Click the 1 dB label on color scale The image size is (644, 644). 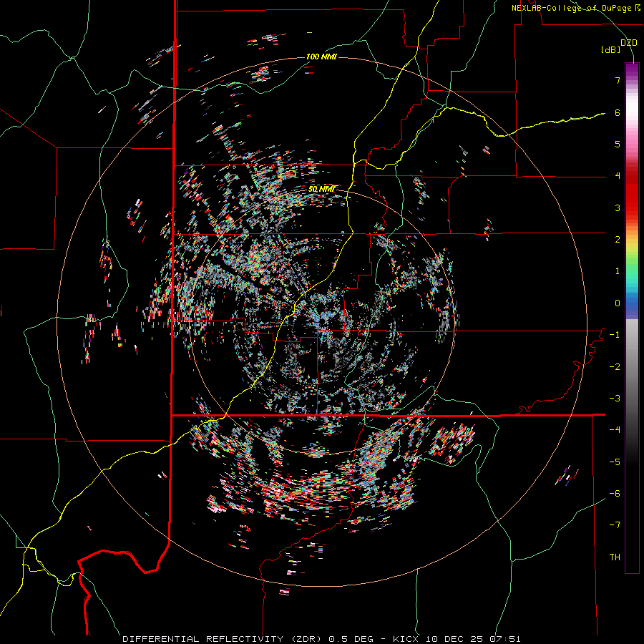618,271
